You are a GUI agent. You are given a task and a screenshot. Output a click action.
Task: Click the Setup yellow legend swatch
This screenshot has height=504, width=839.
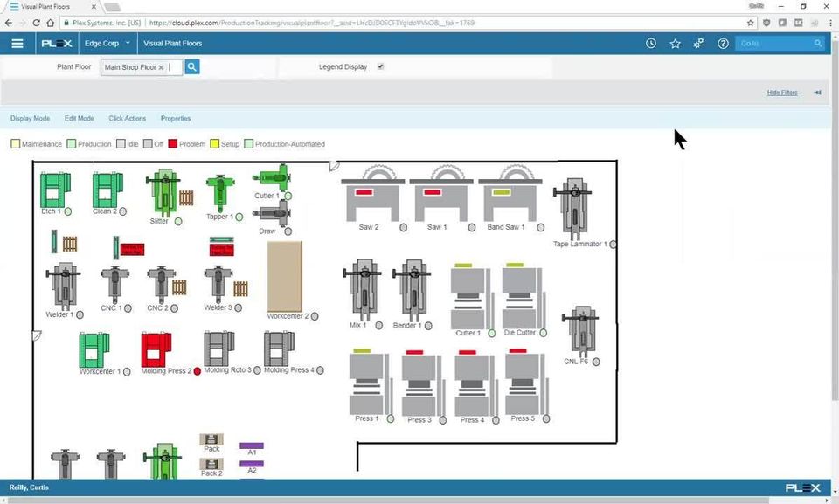click(x=215, y=144)
